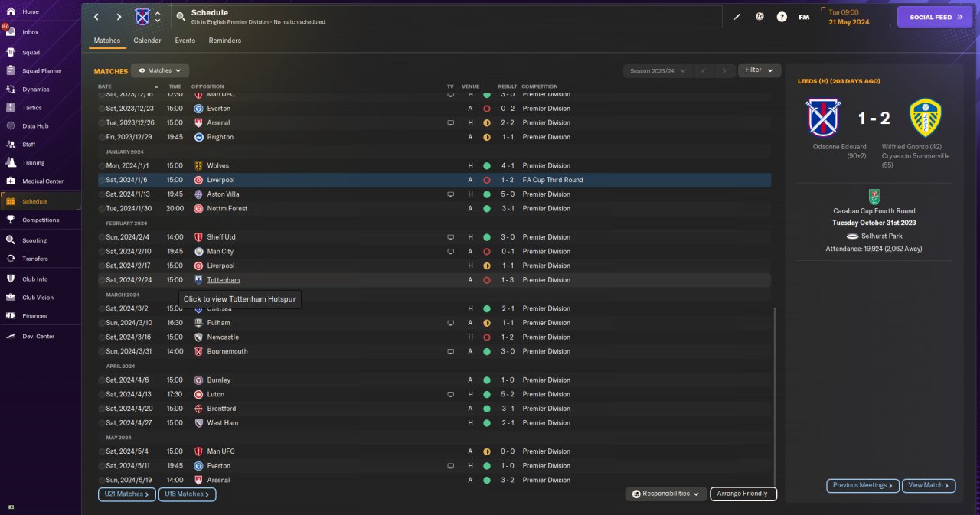980x515 pixels.
Task: Click the club switcher up/down arrows
Action: (158, 17)
